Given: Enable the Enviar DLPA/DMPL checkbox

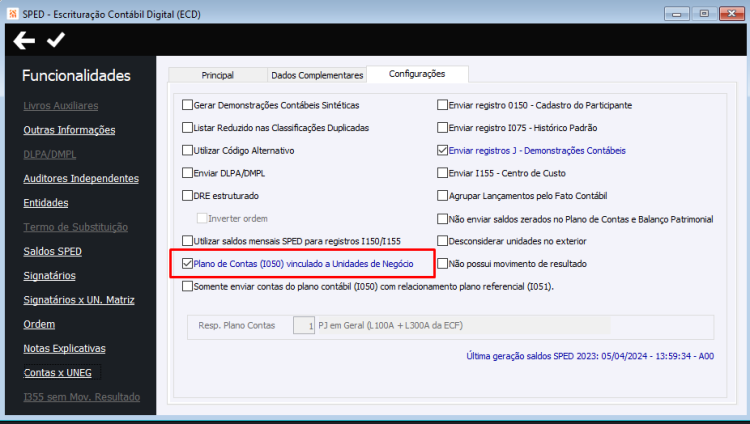Looking at the screenshot, I should tap(188, 173).
